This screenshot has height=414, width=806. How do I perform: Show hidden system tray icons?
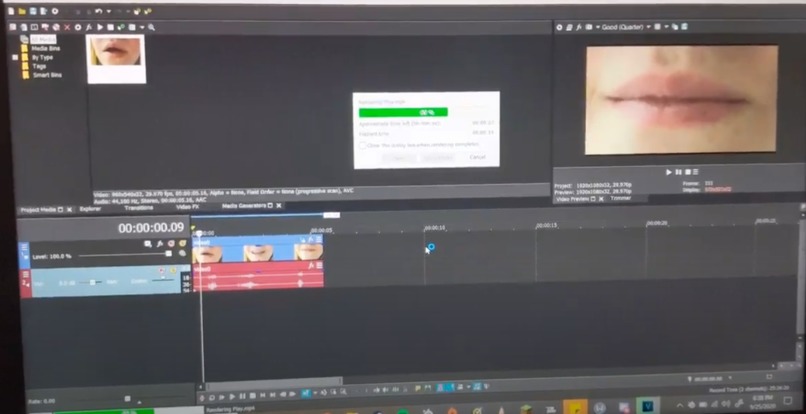(x=680, y=405)
